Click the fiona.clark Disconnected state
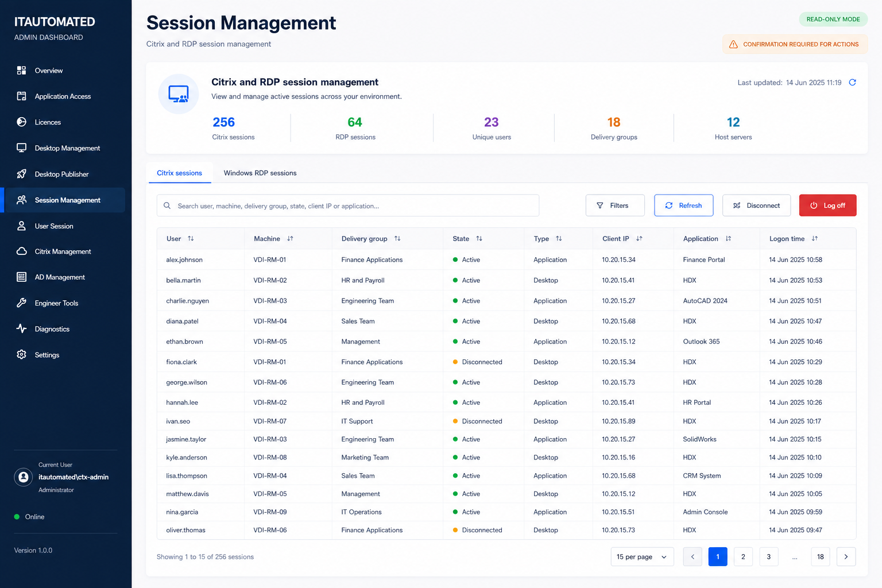This screenshot has height=588, width=882. pyautogui.click(x=478, y=362)
